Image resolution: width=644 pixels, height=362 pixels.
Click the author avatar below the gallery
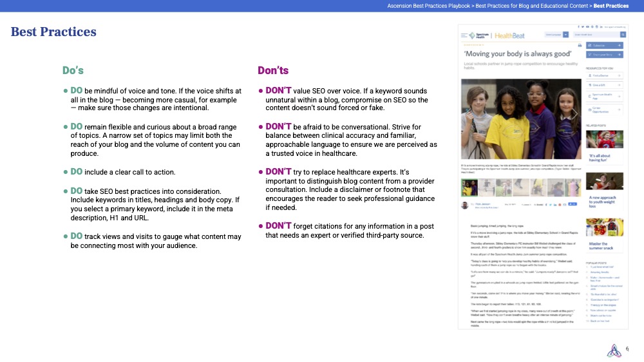(465, 205)
